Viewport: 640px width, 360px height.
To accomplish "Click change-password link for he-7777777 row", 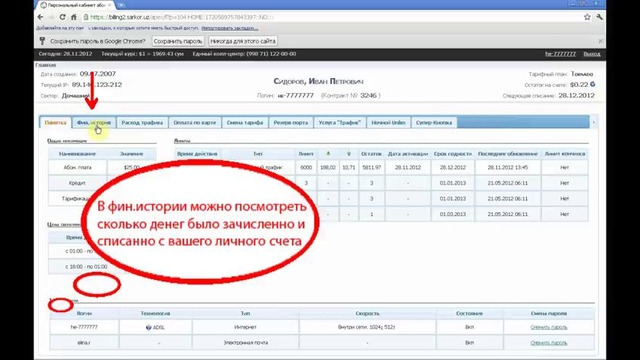I will coord(549,327).
